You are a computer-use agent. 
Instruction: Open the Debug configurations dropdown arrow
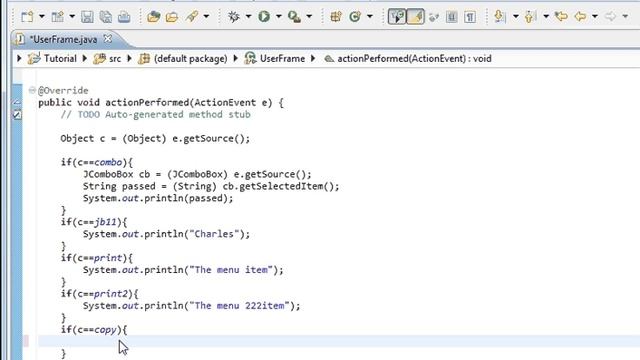coord(248,17)
